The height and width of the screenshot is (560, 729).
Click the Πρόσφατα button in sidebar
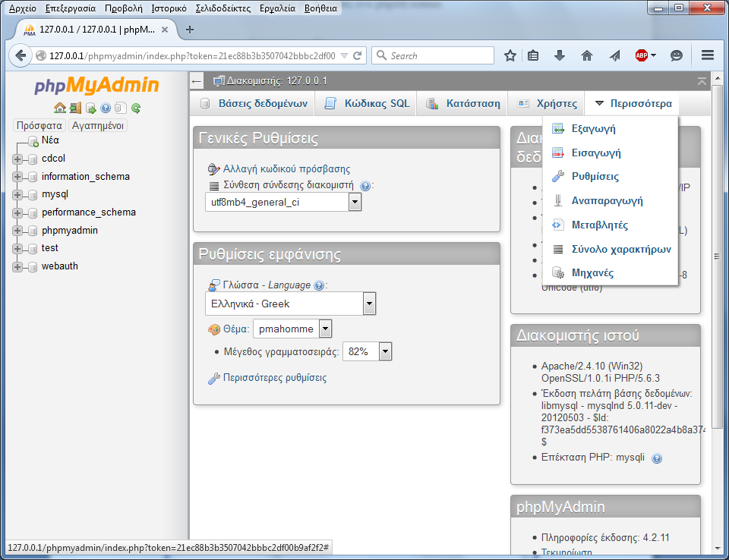pos(39,125)
